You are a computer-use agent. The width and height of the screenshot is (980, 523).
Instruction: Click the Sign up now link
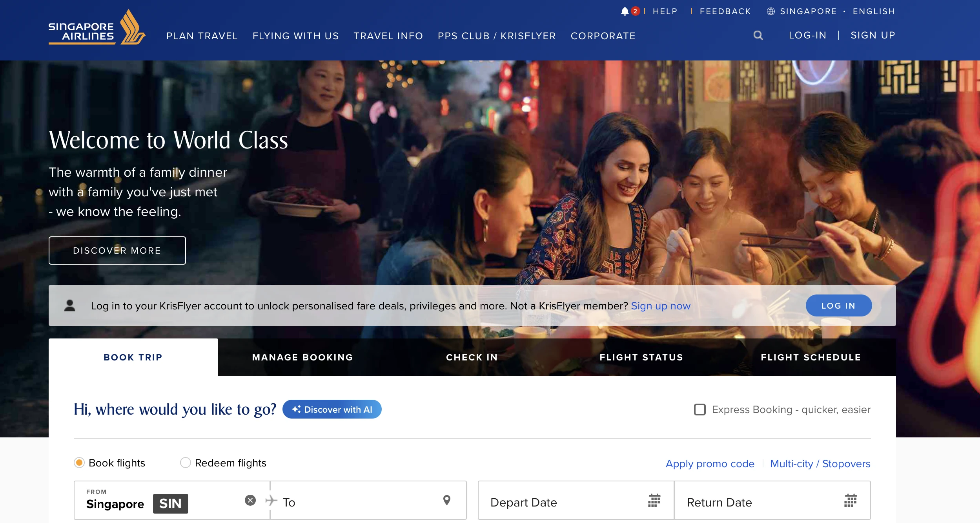[x=661, y=306]
